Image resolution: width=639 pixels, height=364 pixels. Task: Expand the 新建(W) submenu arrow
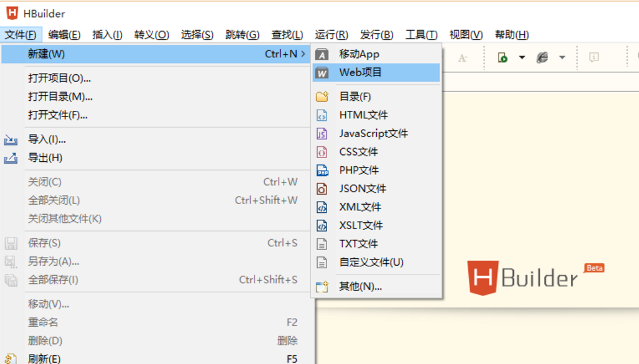302,54
